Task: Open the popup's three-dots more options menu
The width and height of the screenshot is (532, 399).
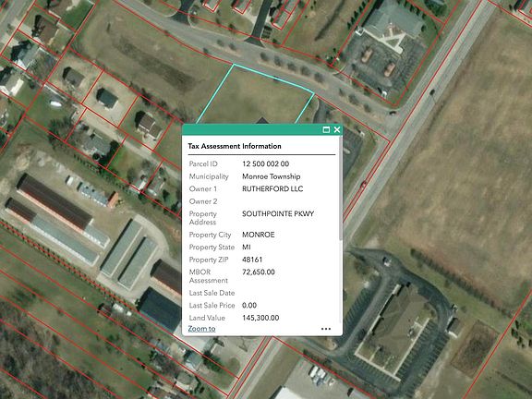Action: point(326,329)
